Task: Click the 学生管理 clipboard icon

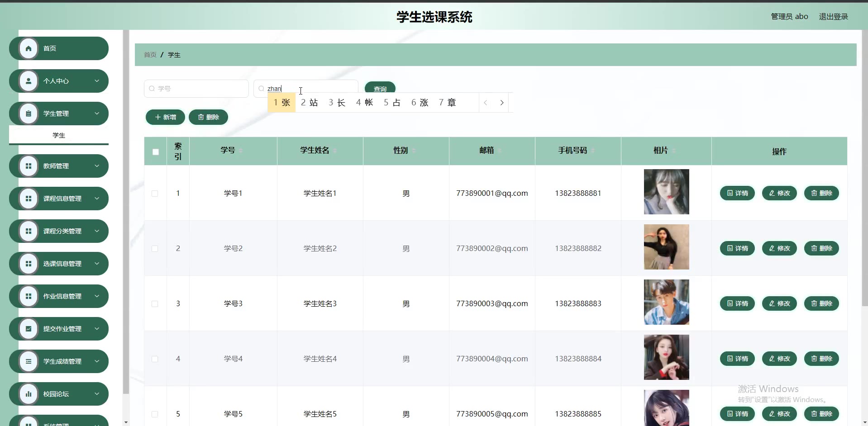Action: [x=29, y=114]
